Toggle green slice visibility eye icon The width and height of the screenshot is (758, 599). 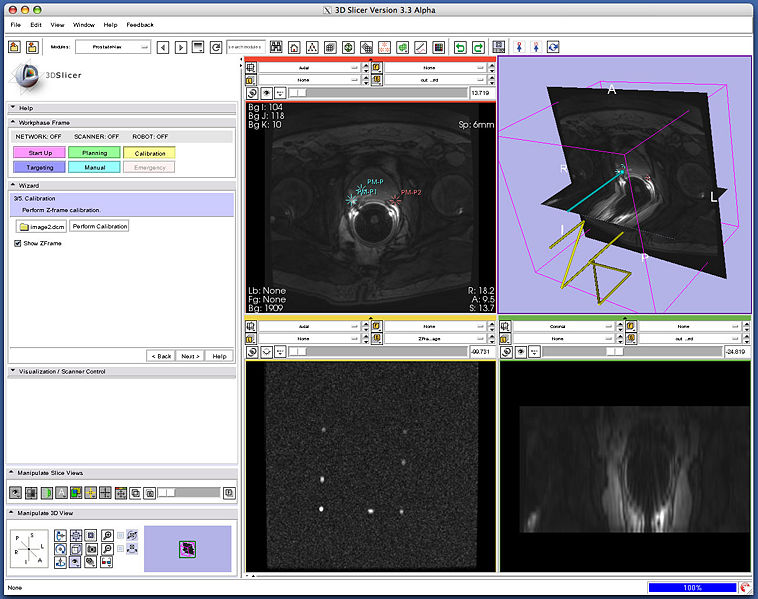(521, 352)
